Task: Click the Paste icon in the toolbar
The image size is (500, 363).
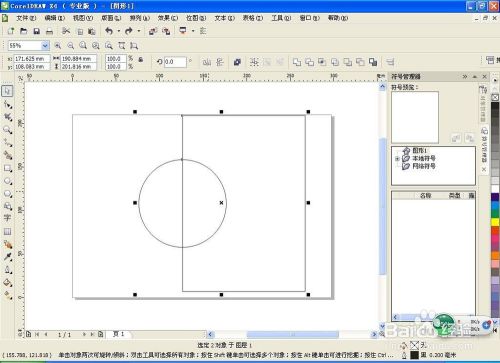Action: 92,32
